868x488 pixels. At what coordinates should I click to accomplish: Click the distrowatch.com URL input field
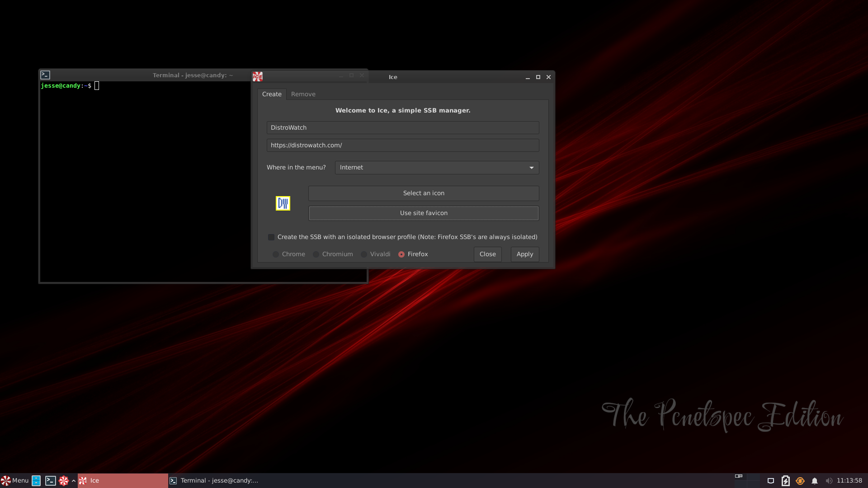[x=403, y=145]
